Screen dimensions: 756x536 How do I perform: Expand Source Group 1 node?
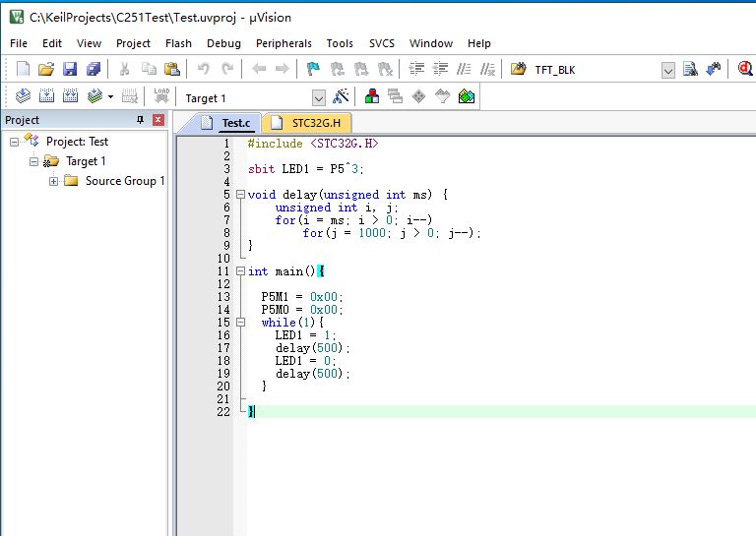[x=53, y=181]
